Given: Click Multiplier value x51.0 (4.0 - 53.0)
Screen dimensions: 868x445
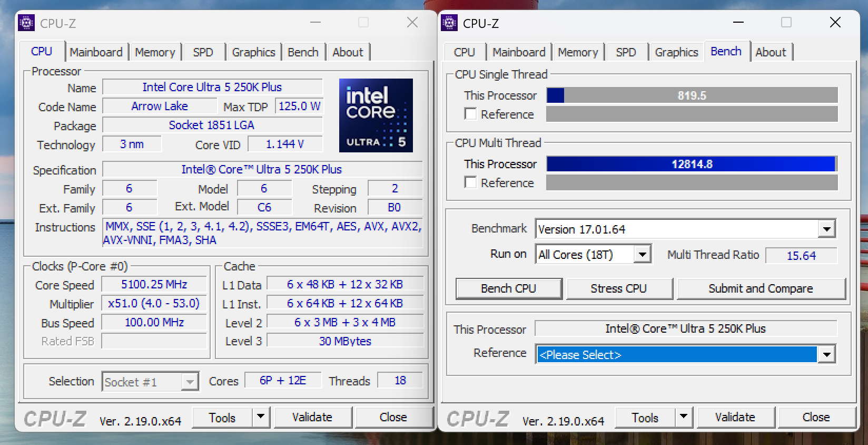Looking at the screenshot, I should (x=154, y=303).
